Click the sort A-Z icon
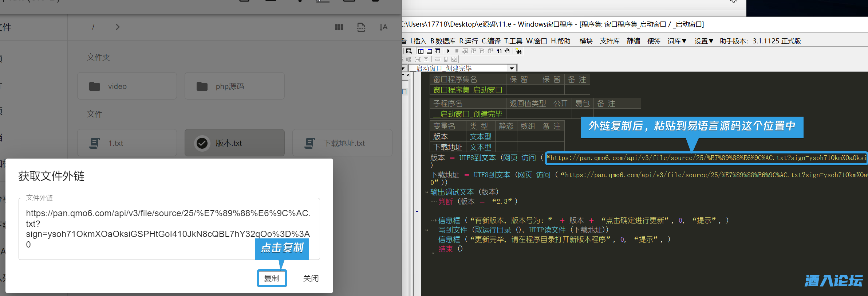868x296 pixels. (x=383, y=27)
